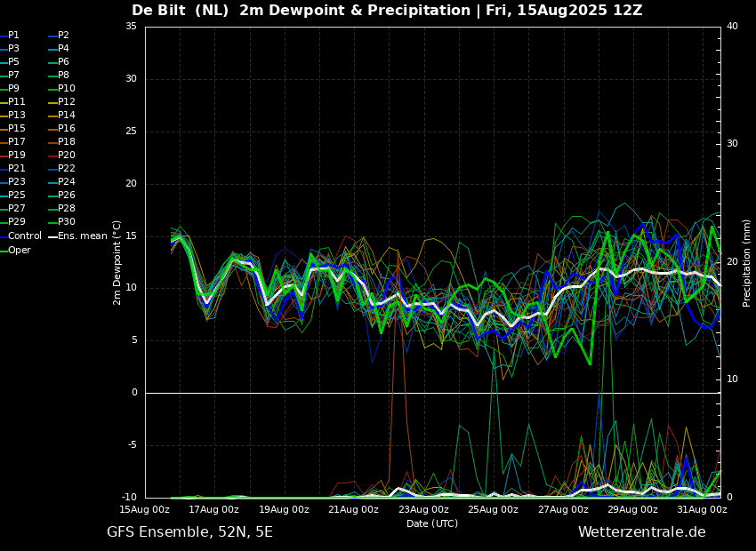
Task: Click the Date (UTC) axis label
Action: (432, 523)
